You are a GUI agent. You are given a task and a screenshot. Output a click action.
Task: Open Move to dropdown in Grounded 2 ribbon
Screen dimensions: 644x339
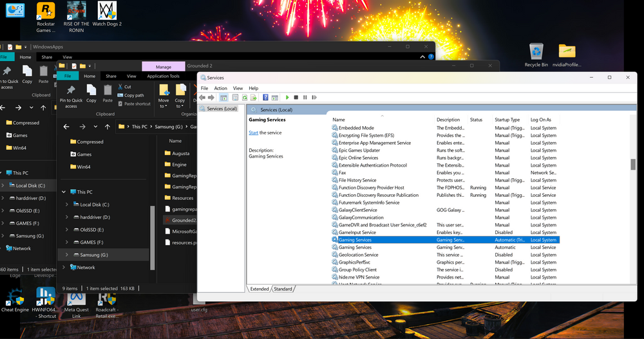164,96
